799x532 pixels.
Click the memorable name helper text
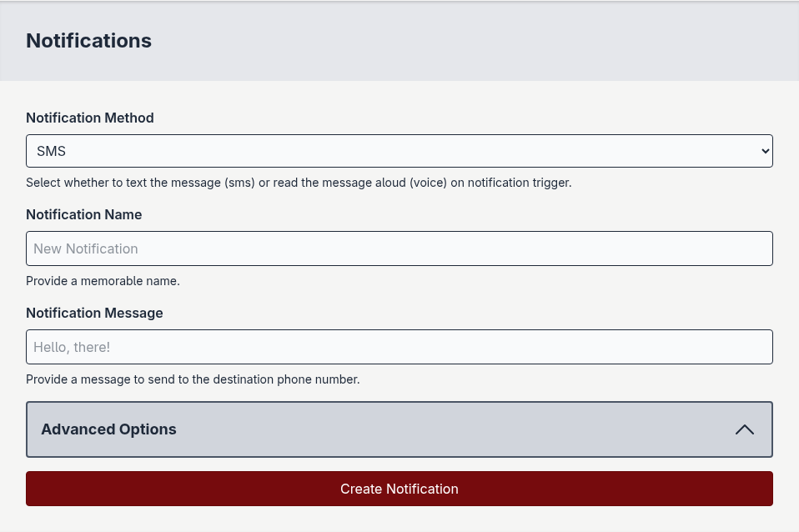click(x=103, y=281)
